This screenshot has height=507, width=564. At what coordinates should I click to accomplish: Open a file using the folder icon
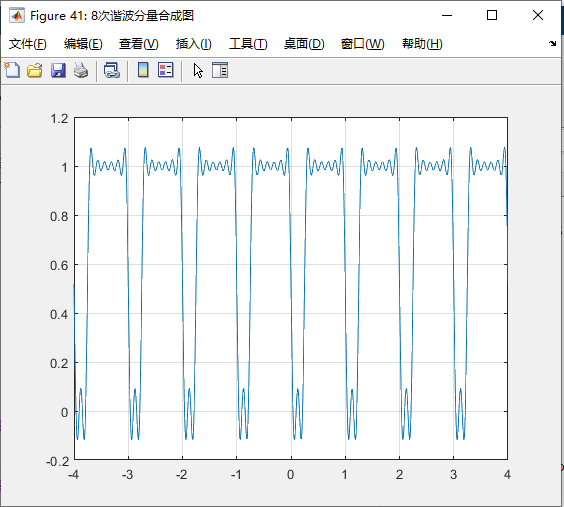(35, 70)
